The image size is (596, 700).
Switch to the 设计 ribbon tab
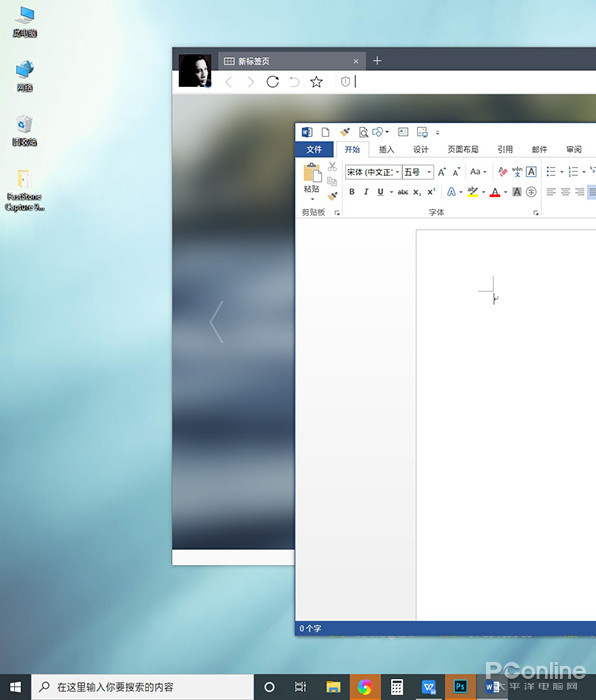pyautogui.click(x=421, y=150)
